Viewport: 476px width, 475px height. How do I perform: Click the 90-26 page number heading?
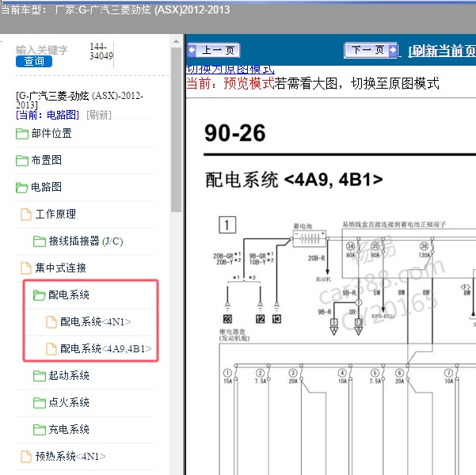[235, 133]
